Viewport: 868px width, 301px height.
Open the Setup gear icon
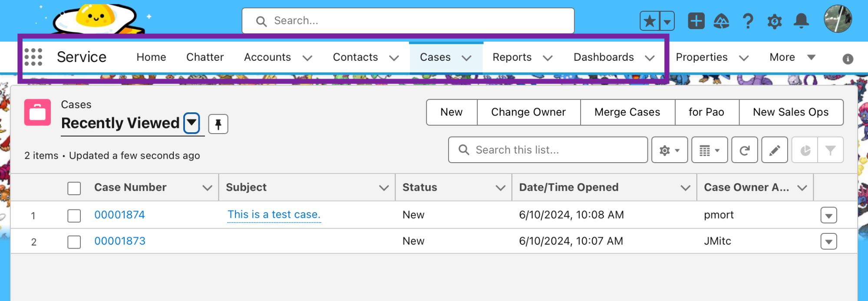point(774,21)
